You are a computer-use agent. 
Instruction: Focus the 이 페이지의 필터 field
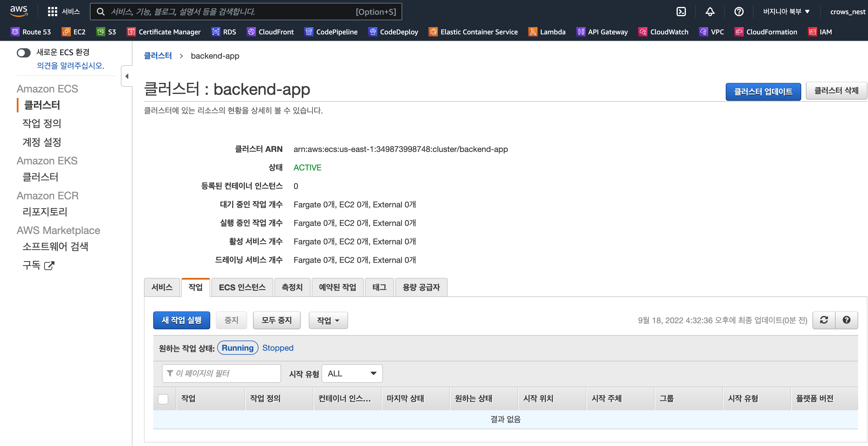tap(221, 373)
